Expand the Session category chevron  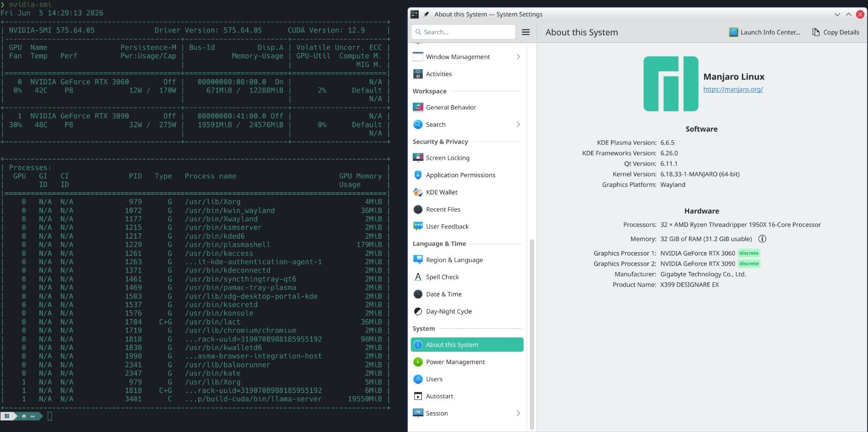518,413
